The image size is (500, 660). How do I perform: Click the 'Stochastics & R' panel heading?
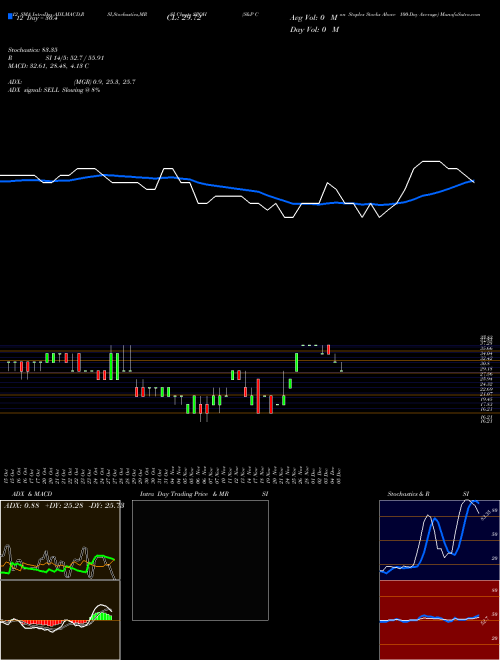[409, 494]
